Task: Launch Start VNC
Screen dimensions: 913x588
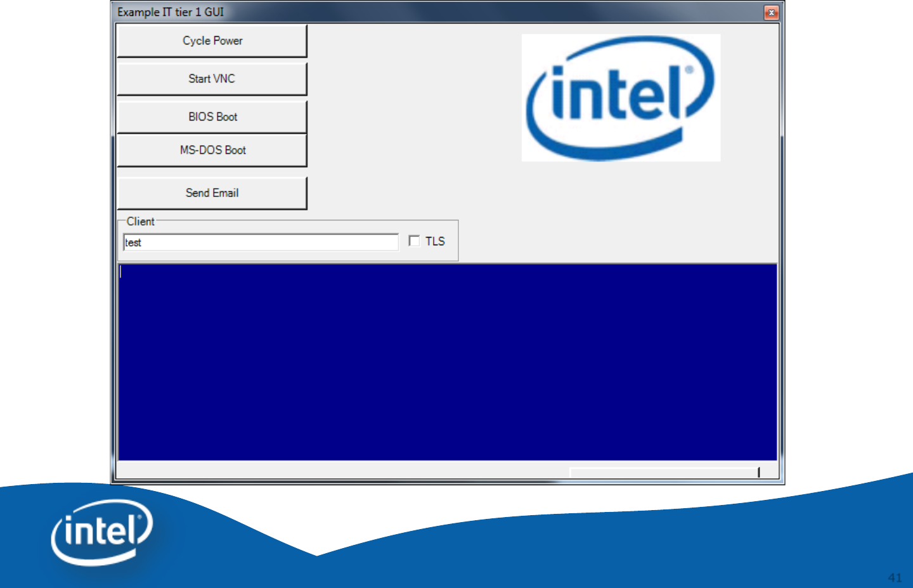Action: point(212,79)
